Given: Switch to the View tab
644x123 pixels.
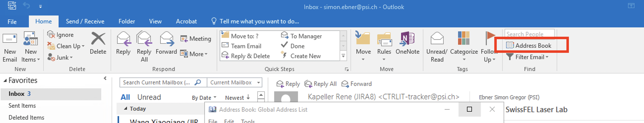Looking at the screenshot, I should click(155, 22).
